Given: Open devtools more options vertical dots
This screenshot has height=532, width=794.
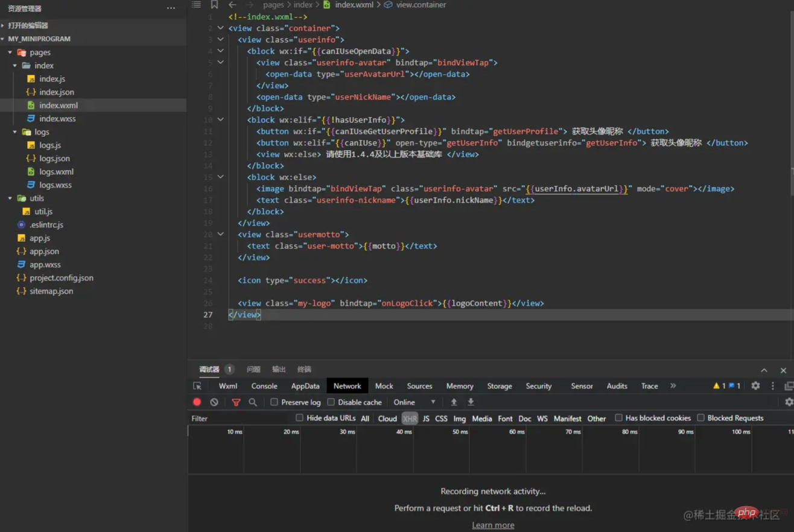Looking at the screenshot, I should point(773,386).
